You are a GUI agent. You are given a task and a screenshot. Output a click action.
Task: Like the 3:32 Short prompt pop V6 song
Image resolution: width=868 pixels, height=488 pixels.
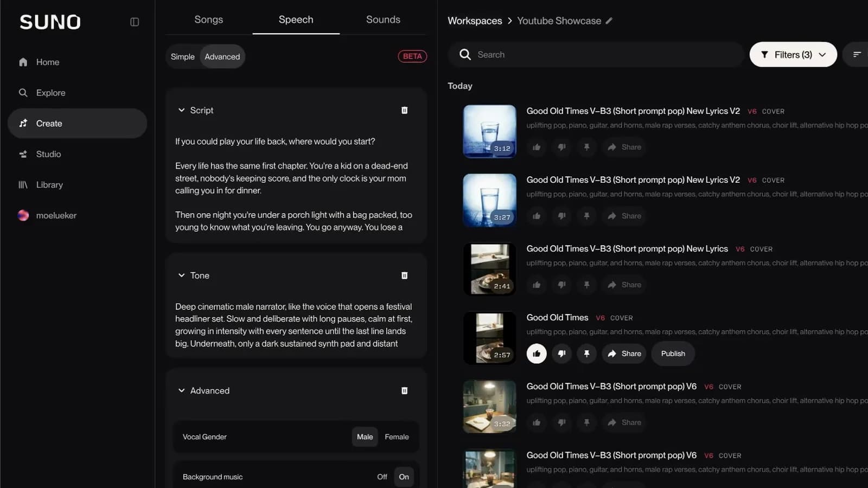tap(537, 422)
